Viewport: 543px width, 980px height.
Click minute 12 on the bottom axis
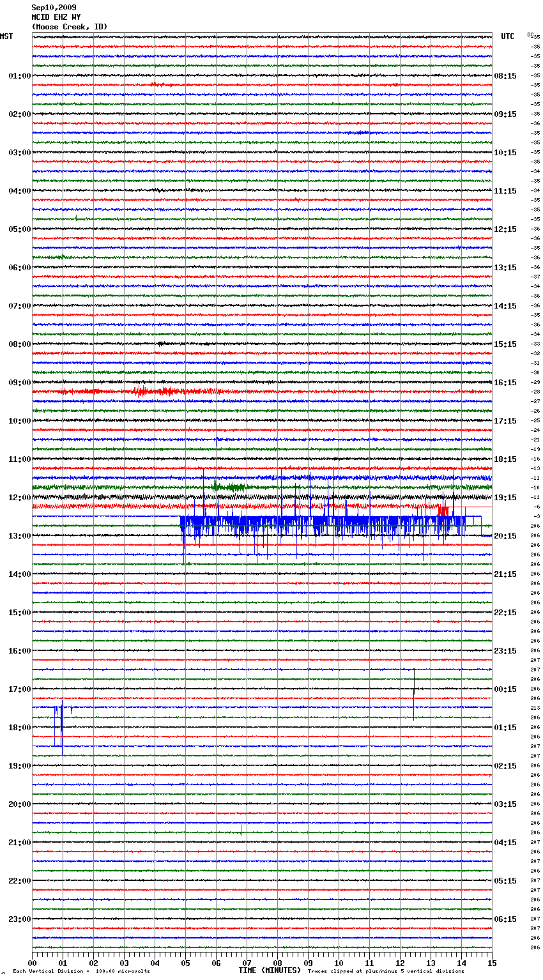click(400, 963)
